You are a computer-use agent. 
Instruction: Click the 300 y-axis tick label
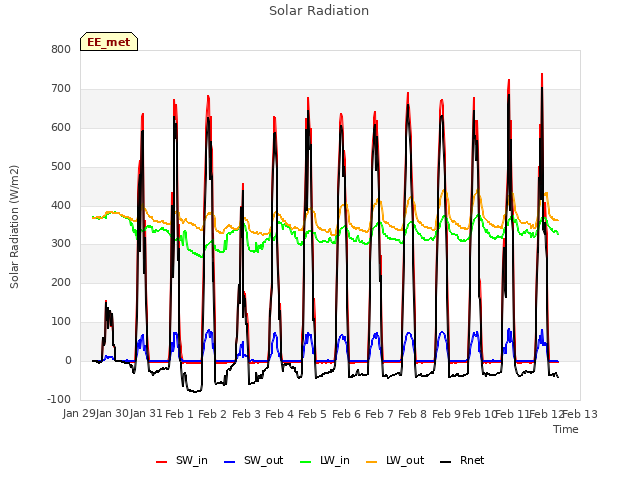pos(61,244)
